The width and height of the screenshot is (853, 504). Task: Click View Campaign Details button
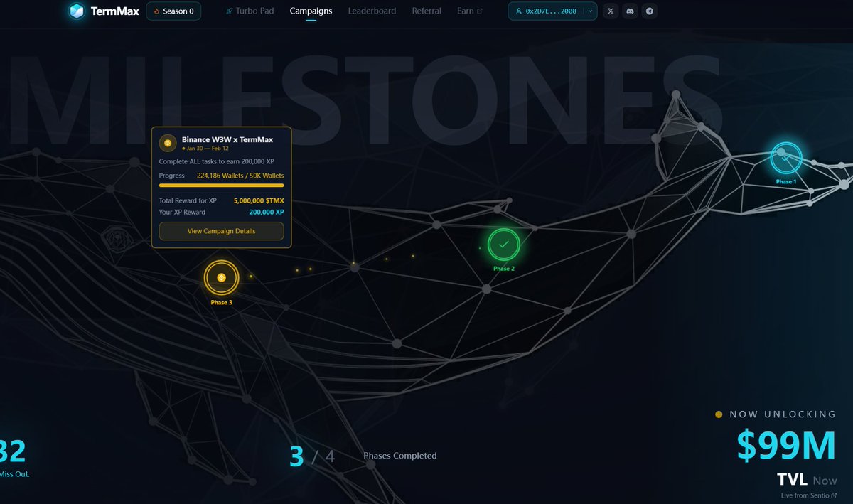pyautogui.click(x=221, y=231)
